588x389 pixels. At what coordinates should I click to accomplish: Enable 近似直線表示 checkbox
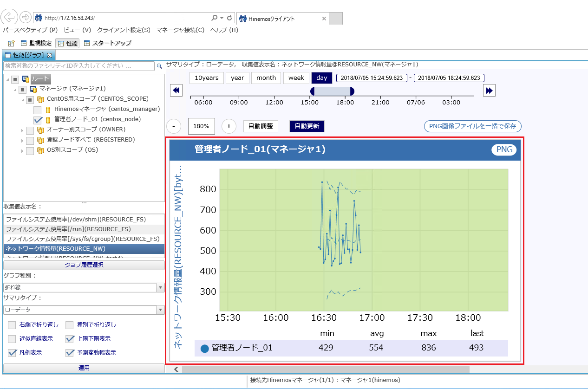click(x=12, y=339)
